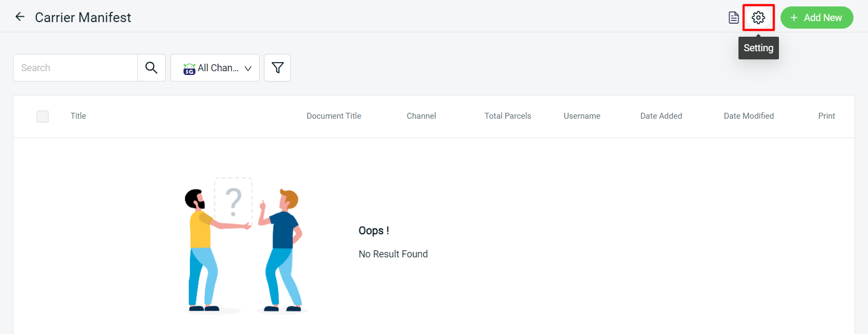The width and height of the screenshot is (868, 334).
Task: Click the magnifying glass search icon
Action: pyautogui.click(x=151, y=68)
